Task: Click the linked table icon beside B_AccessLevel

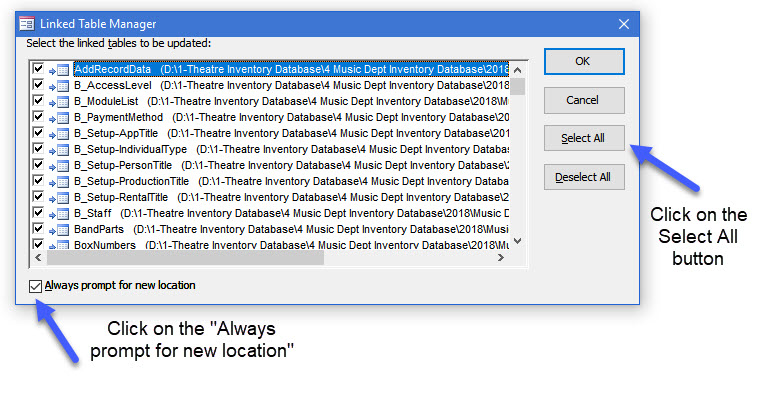Action: [60, 85]
